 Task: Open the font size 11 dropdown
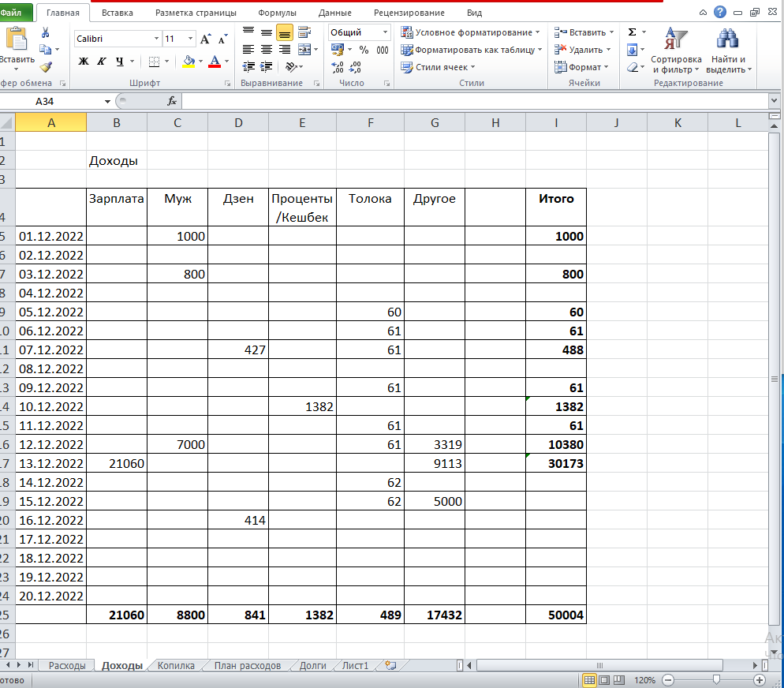click(191, 39)
